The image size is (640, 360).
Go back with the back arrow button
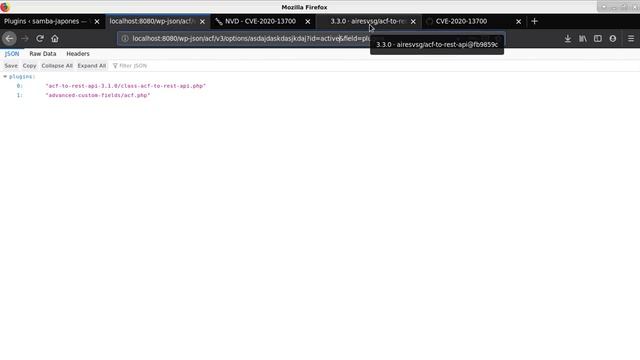pyautogui.click(x=9, y=38)
